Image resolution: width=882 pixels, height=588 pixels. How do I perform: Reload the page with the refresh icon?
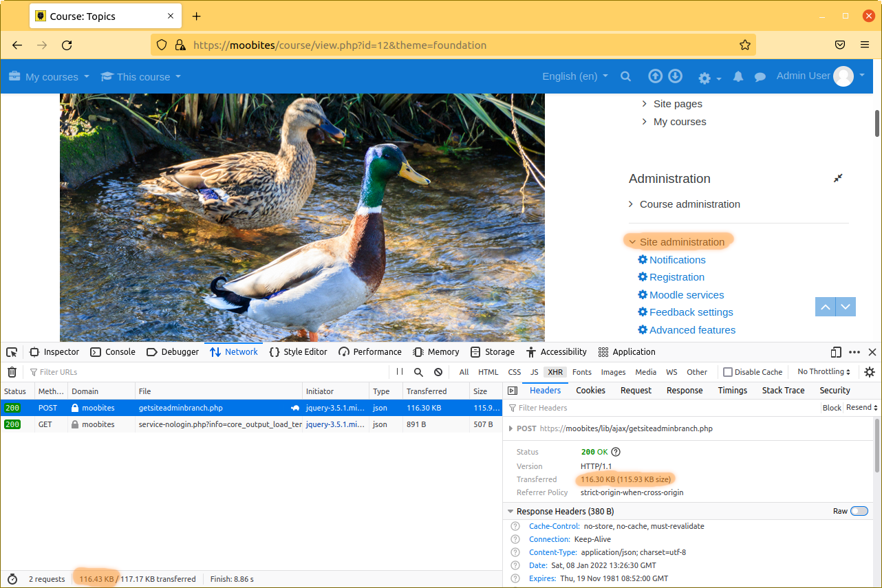pos(67,45)
